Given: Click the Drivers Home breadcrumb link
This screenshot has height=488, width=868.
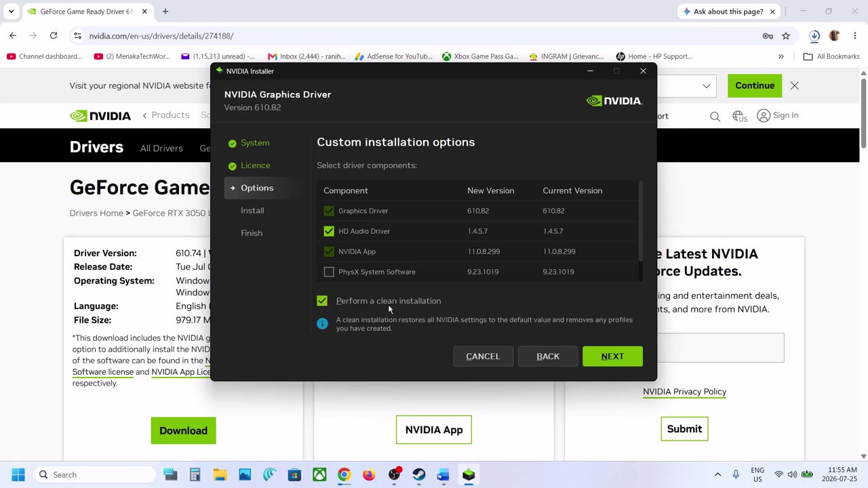Looking at the screenshot, I should (96, 213).
